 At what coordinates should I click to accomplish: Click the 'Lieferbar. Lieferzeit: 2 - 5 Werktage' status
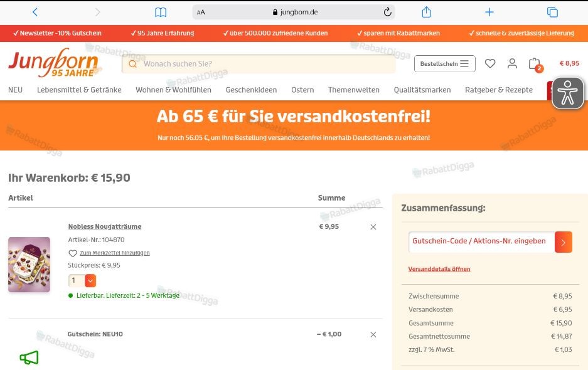coord(124,295)
